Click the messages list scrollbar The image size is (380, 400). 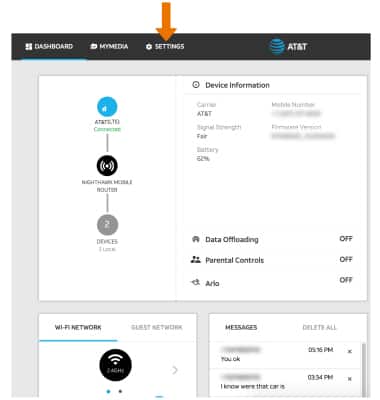364,369
